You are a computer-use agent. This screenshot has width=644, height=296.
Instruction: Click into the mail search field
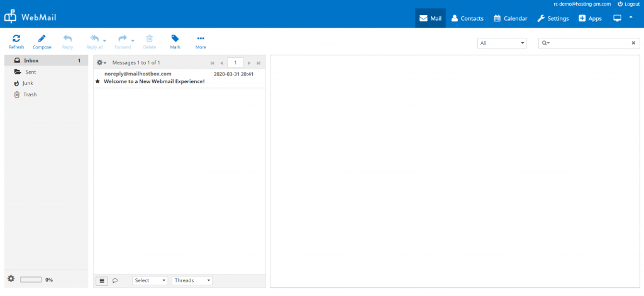click(x=590, y=43)
